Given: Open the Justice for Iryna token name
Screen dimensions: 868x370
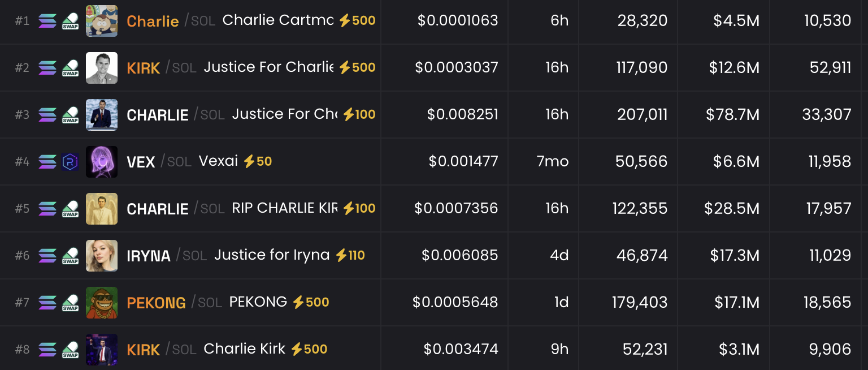Looking at the screenshot, I should pyautogui.click(x=272, y=255).
